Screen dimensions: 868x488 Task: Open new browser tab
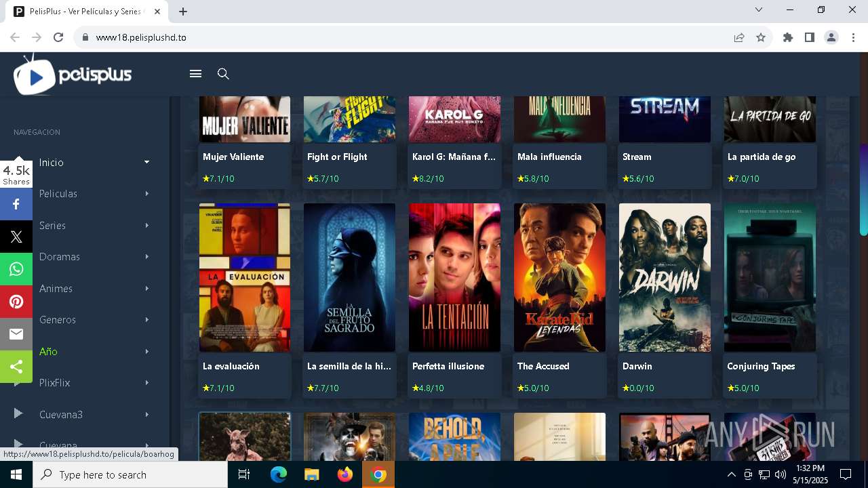[183, 12]
